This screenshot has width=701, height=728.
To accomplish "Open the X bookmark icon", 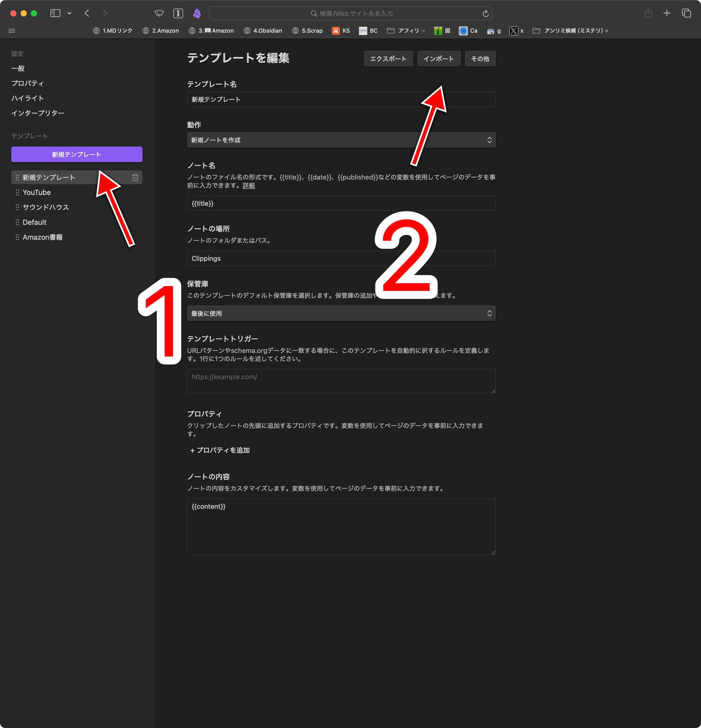I will (516, 31).
